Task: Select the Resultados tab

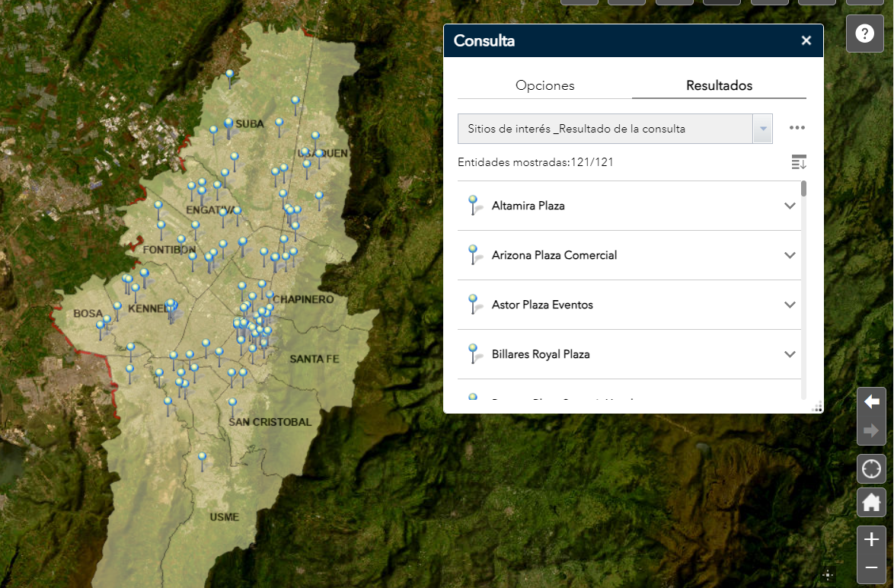Action: tap(719, 85)
